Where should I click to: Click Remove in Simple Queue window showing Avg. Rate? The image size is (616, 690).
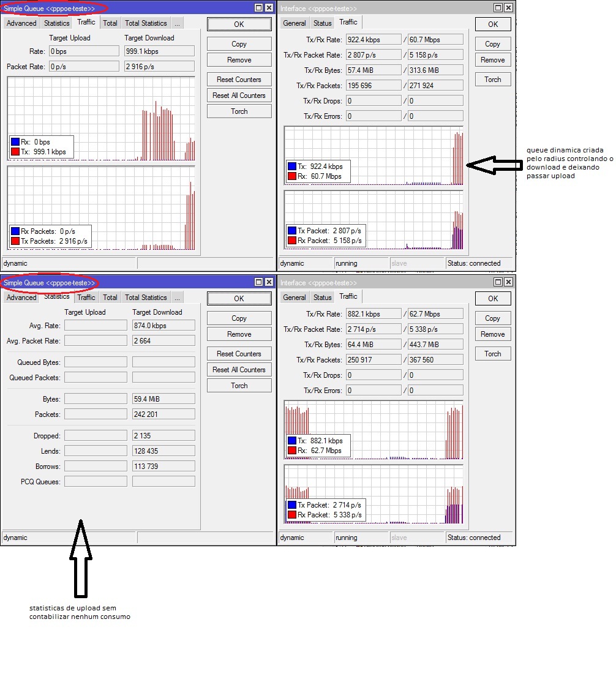pyautogui.click(x=239, y=334)
